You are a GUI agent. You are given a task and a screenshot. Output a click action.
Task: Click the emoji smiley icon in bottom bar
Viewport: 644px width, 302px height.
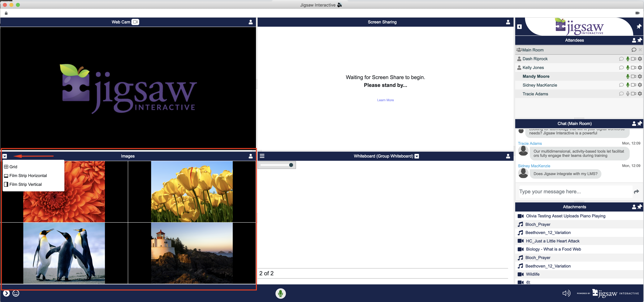16,293
